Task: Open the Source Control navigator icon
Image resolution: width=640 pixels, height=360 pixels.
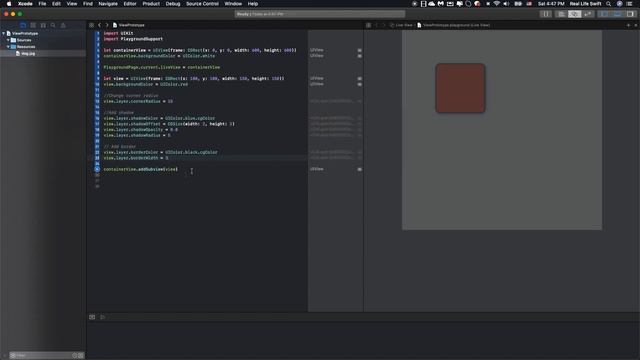Action: tap(33, 25)
